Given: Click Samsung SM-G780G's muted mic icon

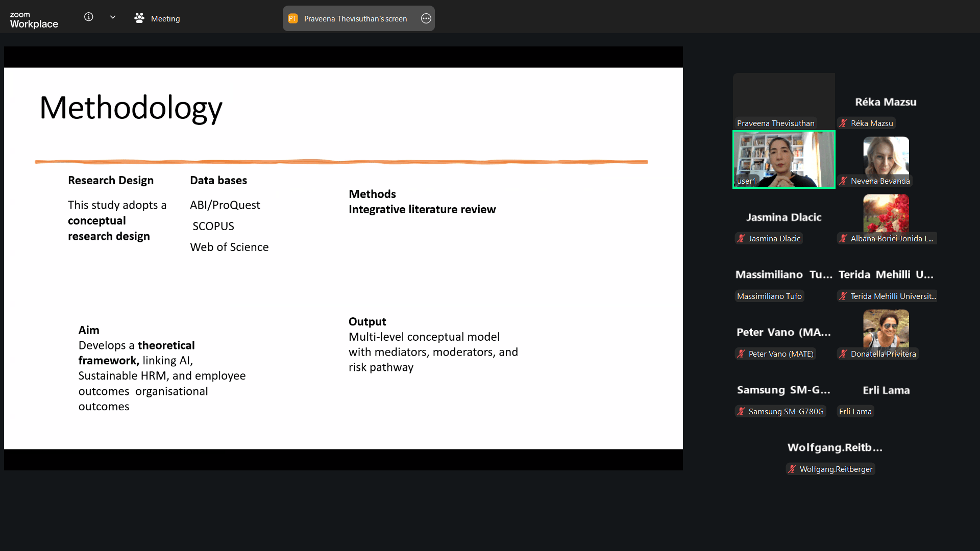Looking at the screenshot, I should (x=741, y=411).
